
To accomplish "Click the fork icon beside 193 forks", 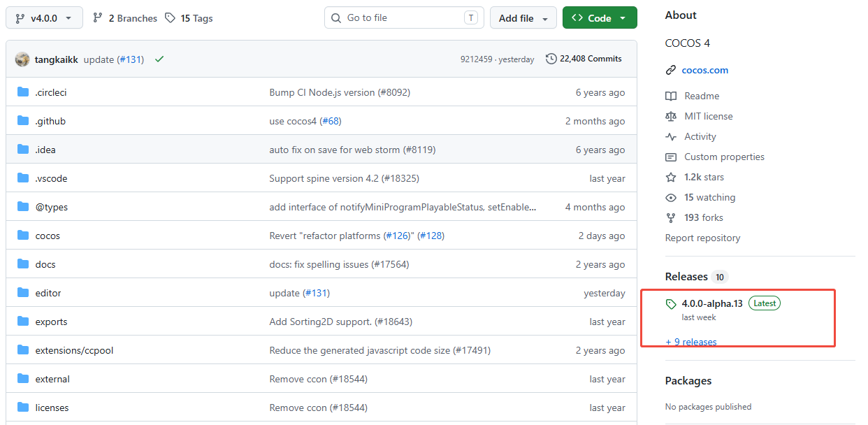I will point(671,218).
